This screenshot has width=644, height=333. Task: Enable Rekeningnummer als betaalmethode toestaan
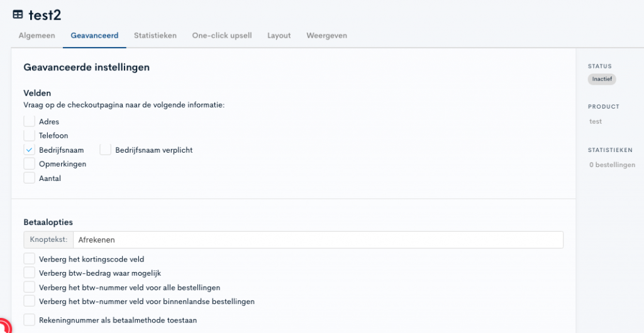[x=30, y=319]
